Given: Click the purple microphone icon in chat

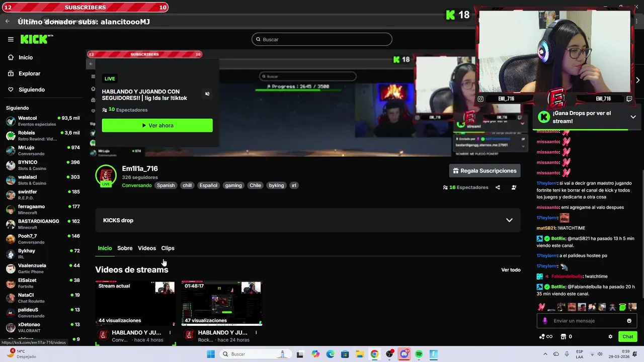Looking at the screenshot, I should (x=545, y=321).
